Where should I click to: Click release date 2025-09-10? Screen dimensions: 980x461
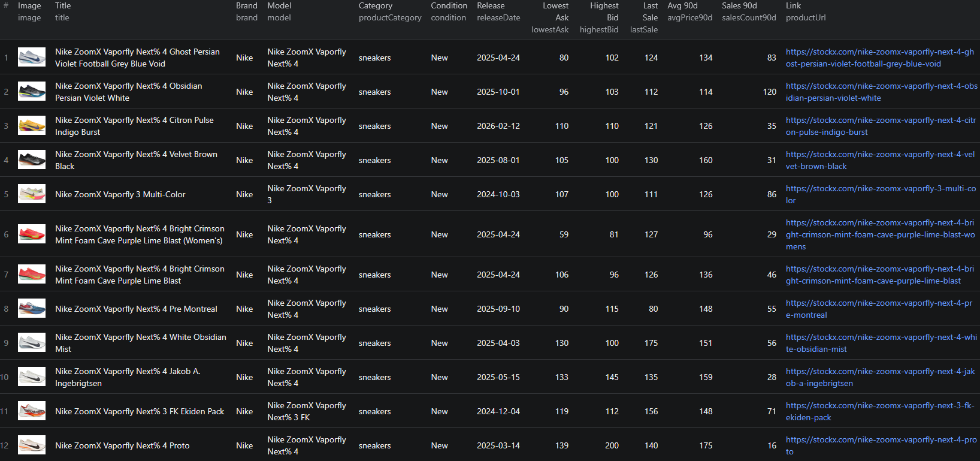[498, 309]
